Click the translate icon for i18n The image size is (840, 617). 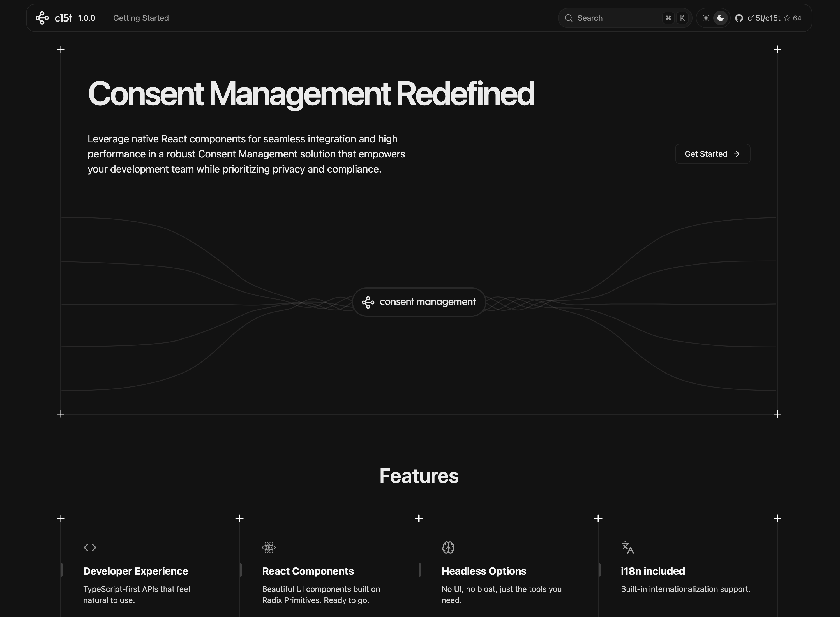point(627,548)
